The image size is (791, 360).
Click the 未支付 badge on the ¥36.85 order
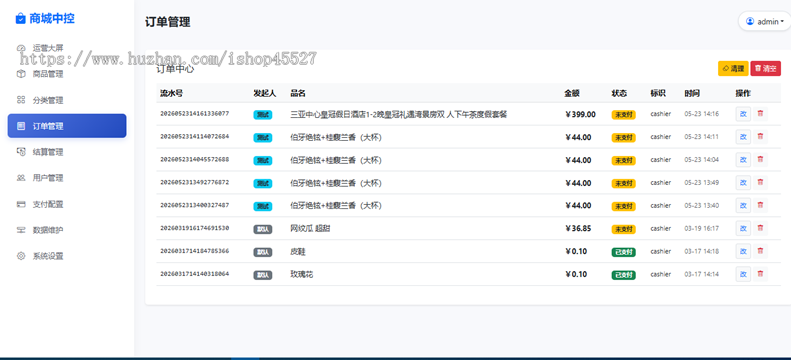click(x=624, y=229)
